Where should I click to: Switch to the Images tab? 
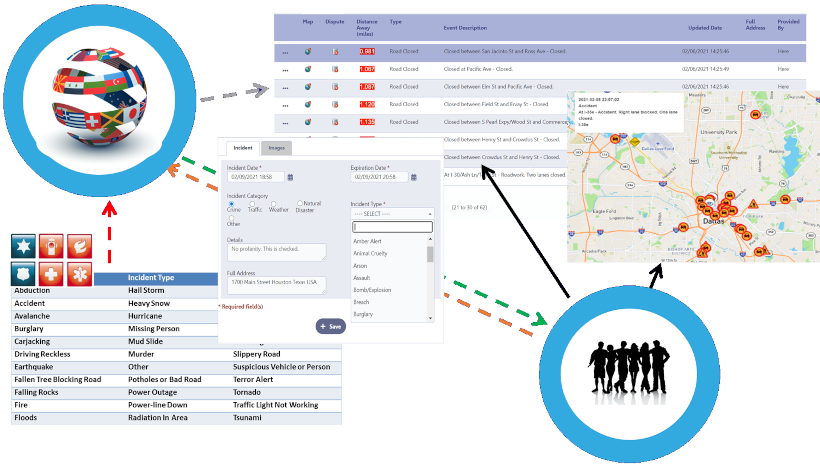277,148
